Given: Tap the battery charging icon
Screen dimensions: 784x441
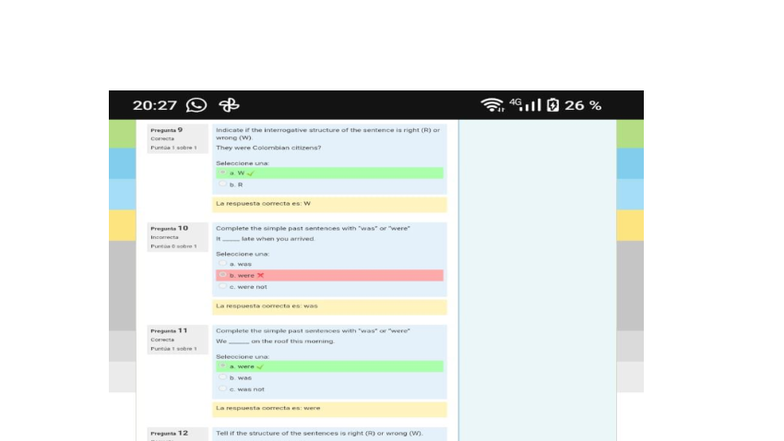Looking at the screenshot, I should tap(553, 105).
